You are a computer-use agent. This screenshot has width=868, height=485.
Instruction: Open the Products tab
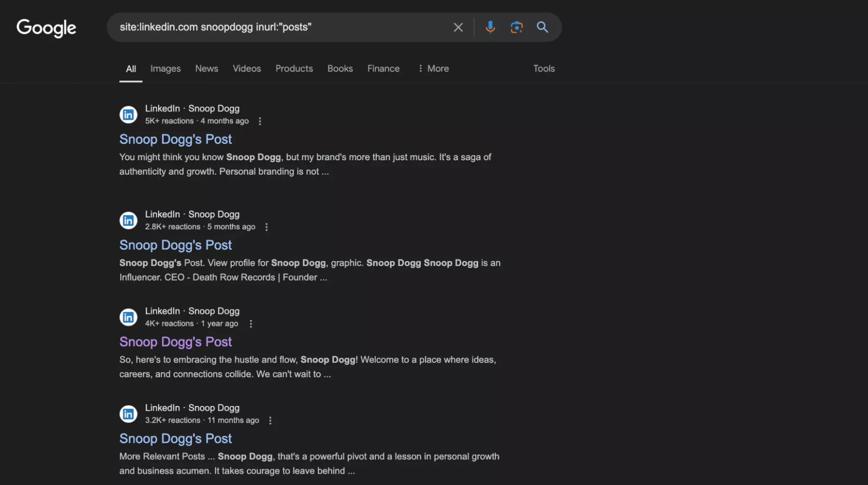[294, 69]
